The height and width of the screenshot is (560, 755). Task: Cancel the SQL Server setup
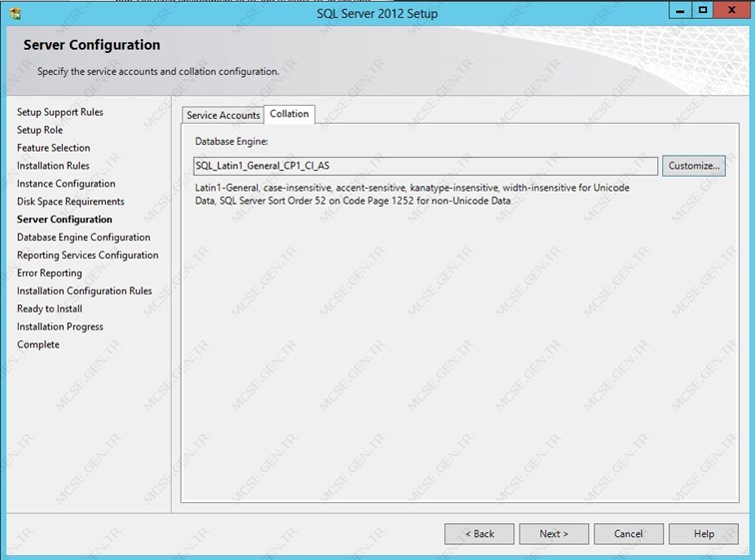click(x=628, y=534)
